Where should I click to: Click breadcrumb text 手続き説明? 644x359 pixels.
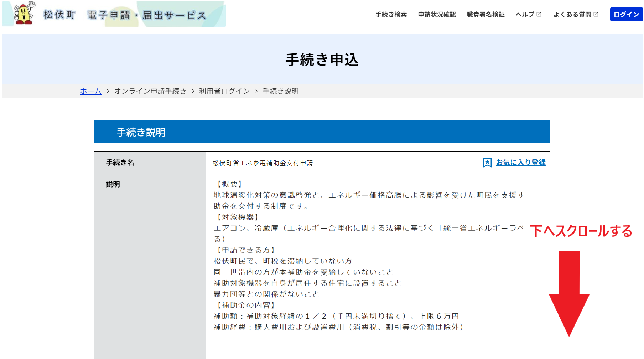(281, 91)
